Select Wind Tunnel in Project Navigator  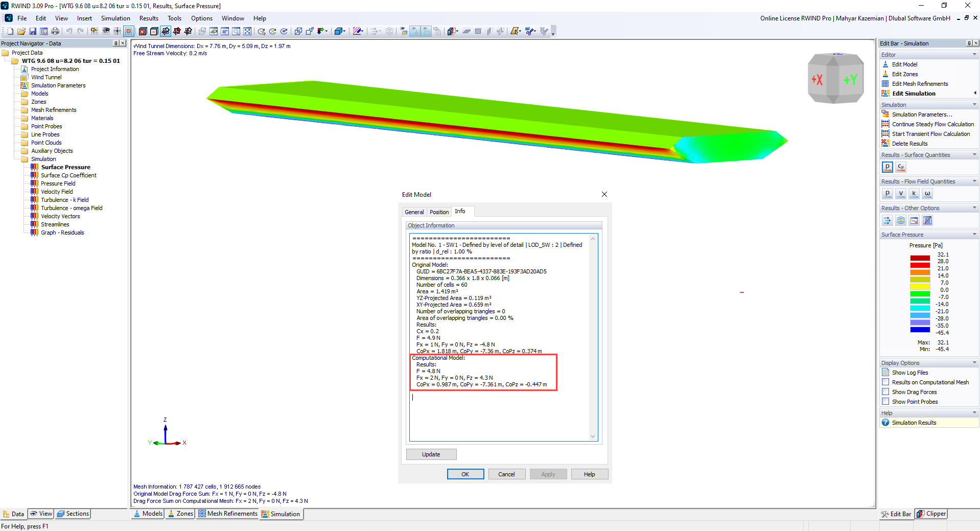tap(46, 77)
